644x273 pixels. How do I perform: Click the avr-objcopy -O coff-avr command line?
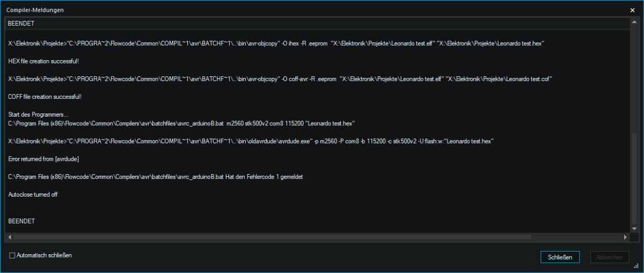tap(280, 79)
